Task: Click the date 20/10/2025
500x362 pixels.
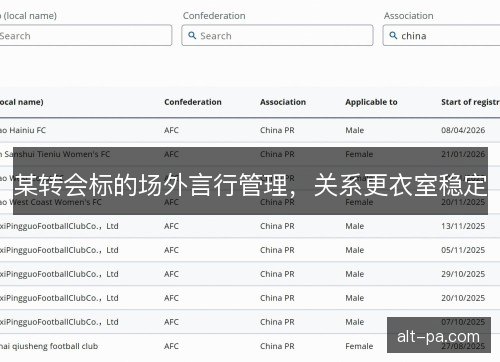Action: tap(463, 298)
